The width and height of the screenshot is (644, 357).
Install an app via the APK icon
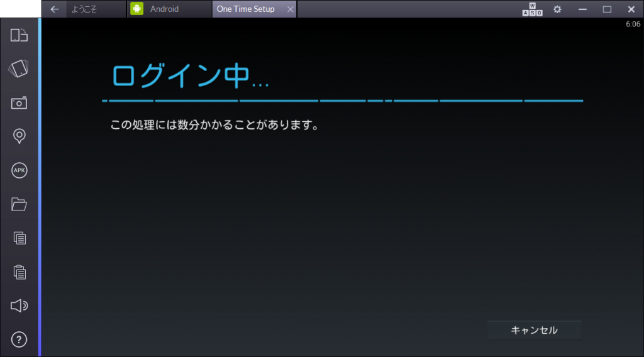click(x=19, y=170)
